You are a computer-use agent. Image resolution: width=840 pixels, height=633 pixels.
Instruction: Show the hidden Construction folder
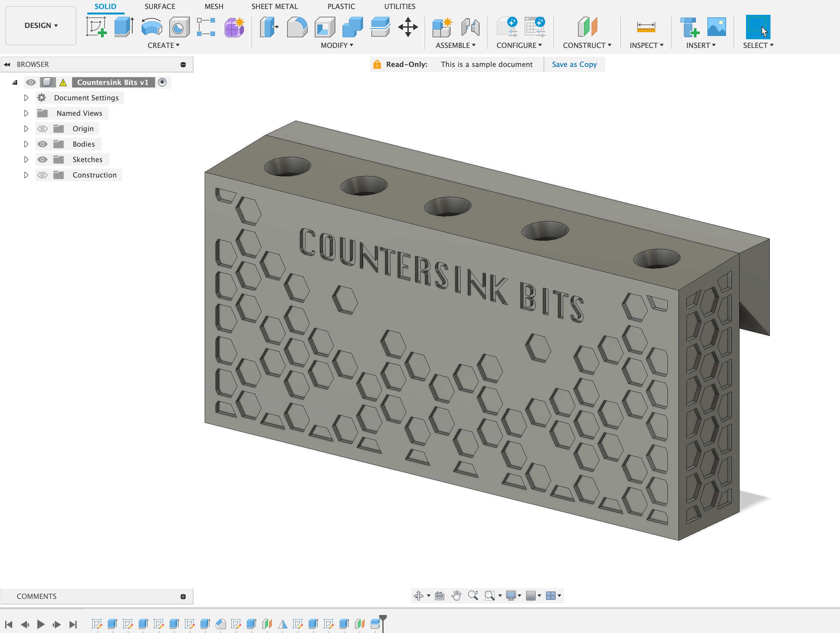(x=42, y=175)
